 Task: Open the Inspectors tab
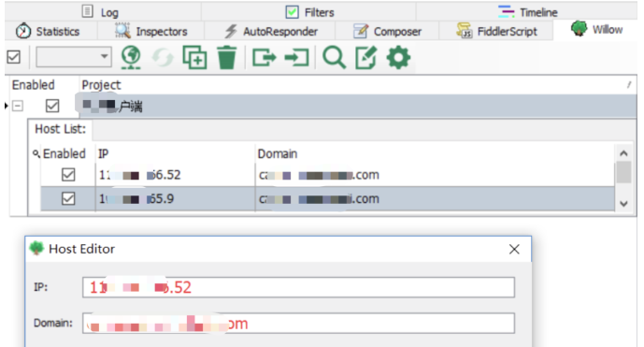[x=150, y=31]
